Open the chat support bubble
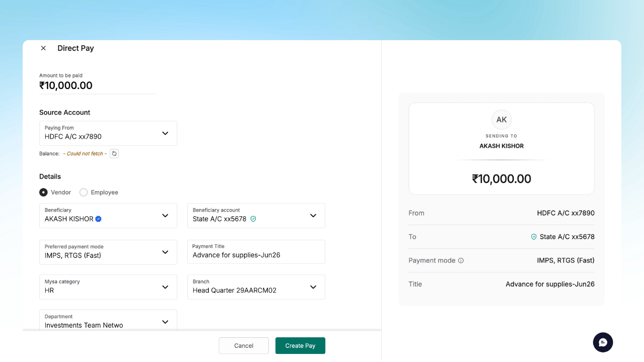 (603, 342)
